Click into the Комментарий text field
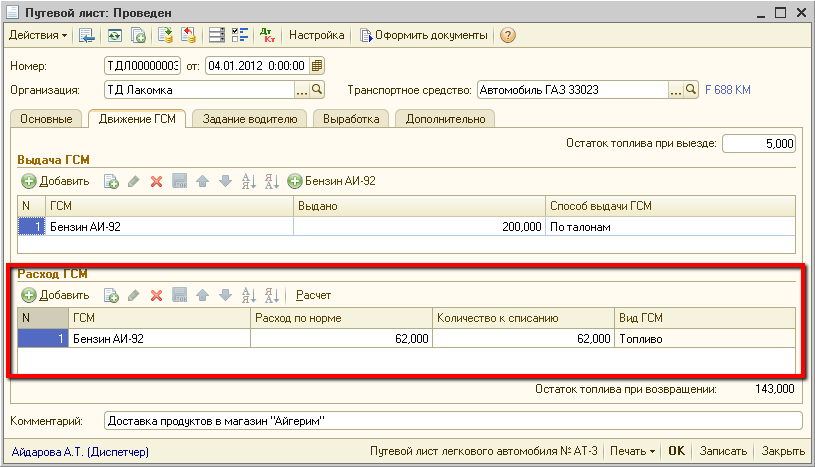Image resolution: width=815 pixels, height=467 pixels. [x=452, y=420]
